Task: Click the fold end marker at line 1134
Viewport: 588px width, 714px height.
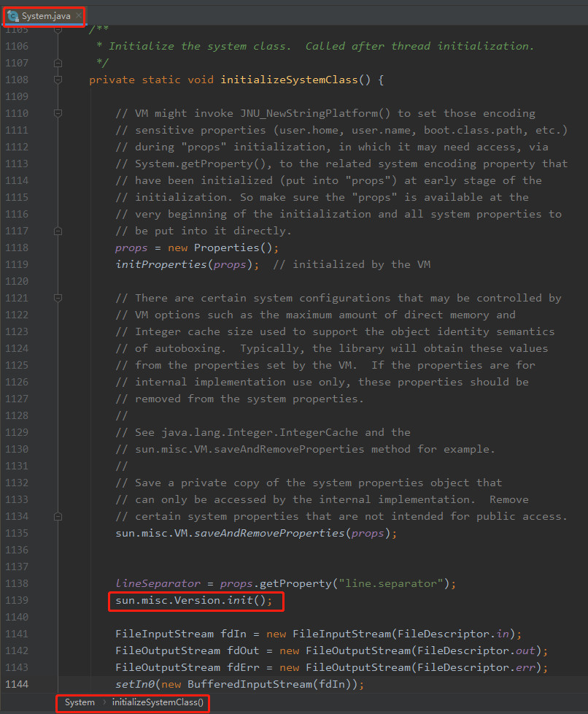Action: 58,516
